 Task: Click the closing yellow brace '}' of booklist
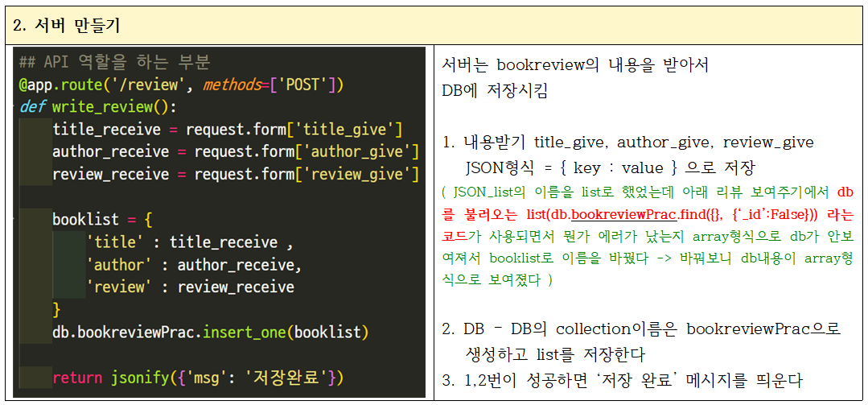click(x=56, y=310)
